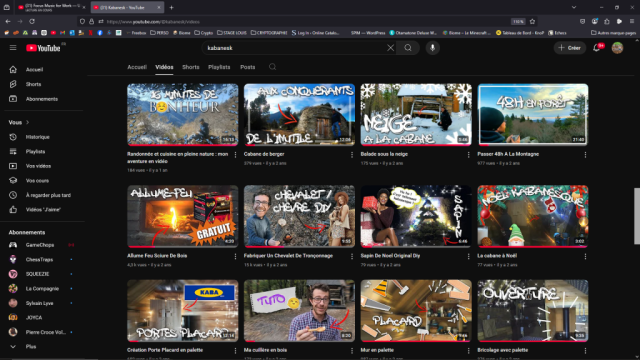
Task: Open the browser application menu
Action: 632,21
